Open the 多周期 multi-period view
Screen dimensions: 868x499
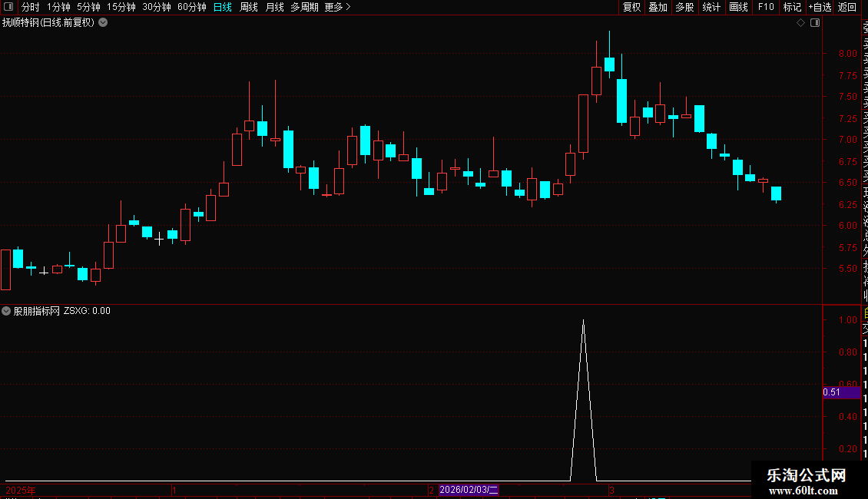[x=304, y=7]
